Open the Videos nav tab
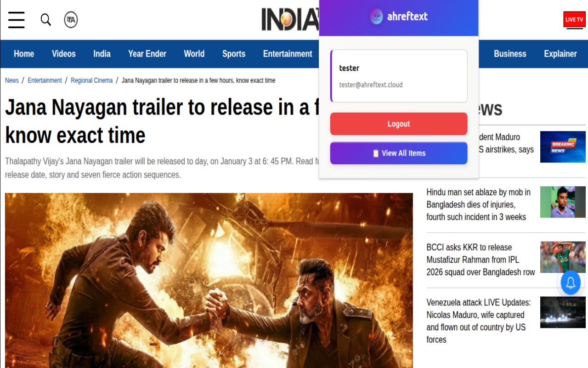The height and width of the screenshot is (368, 588). [x=64, y=54]
